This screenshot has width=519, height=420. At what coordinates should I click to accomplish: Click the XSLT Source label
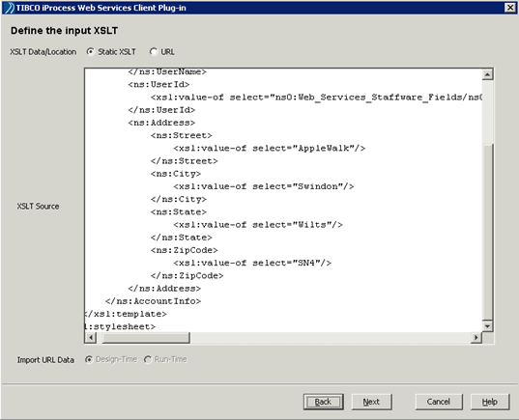38,207
